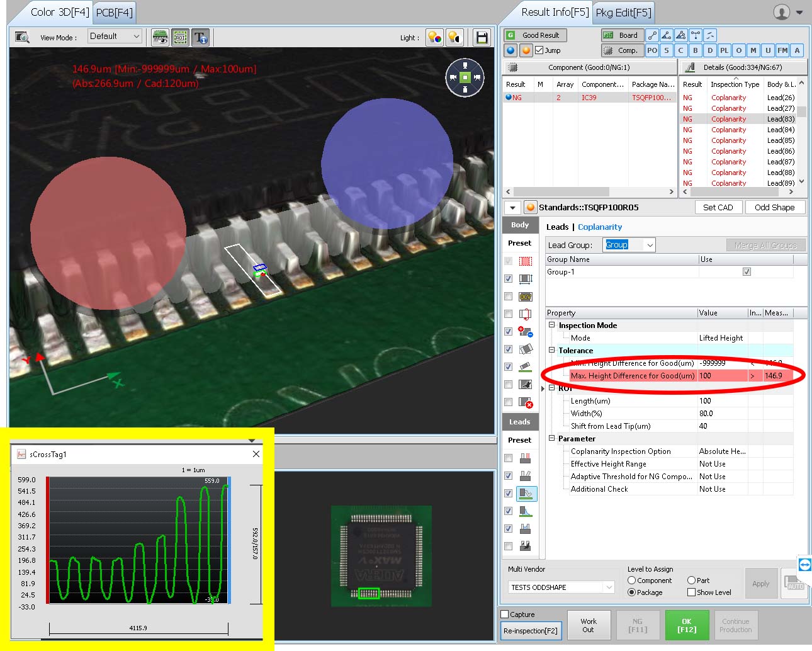Toggle the Use checkbox for Group-1
The height and width of the screenshot is (651, 812).
[747, 271]
